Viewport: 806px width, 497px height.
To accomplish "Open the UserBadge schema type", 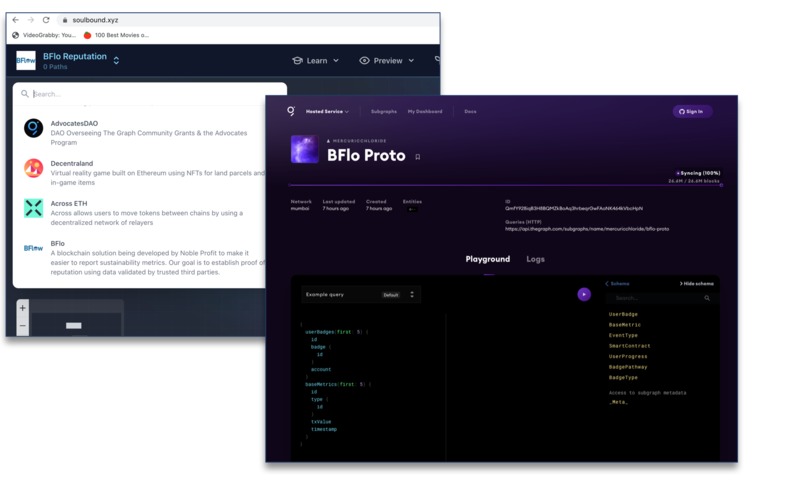I will coord(623,314).
